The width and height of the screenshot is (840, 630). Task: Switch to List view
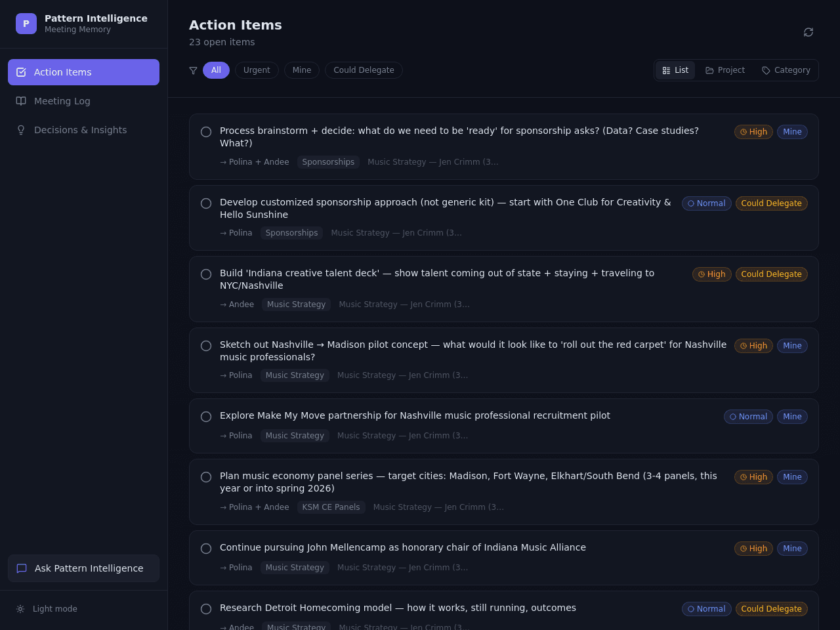[675, 70]
